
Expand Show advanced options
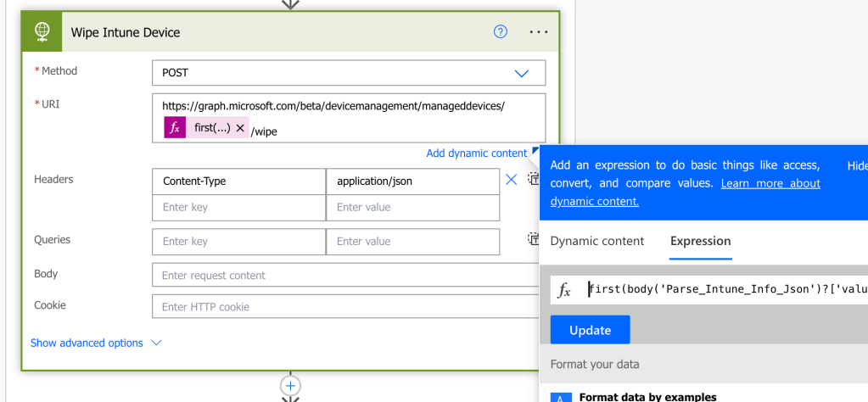pyautogui.click(x=95, y=343)
